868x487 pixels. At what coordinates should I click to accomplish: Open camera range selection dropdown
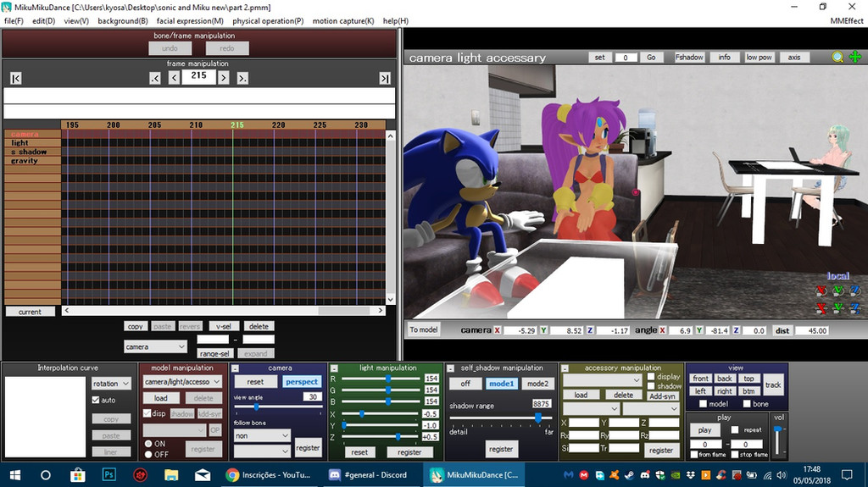[155, 346]
